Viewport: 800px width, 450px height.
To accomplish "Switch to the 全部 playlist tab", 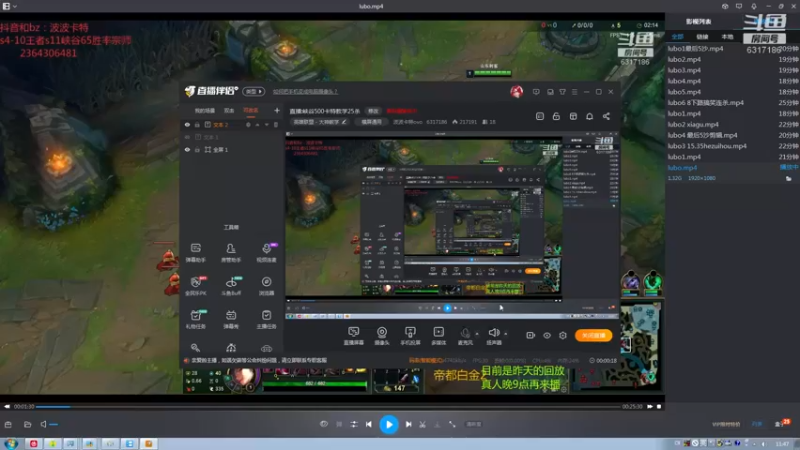I will click(677, 37).
